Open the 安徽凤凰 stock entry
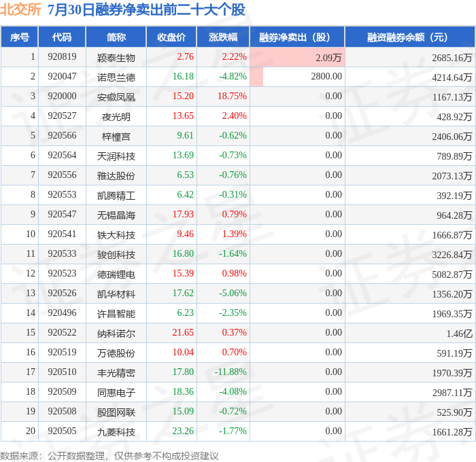This screenshot has height=462, width=476. click(116, 97)
